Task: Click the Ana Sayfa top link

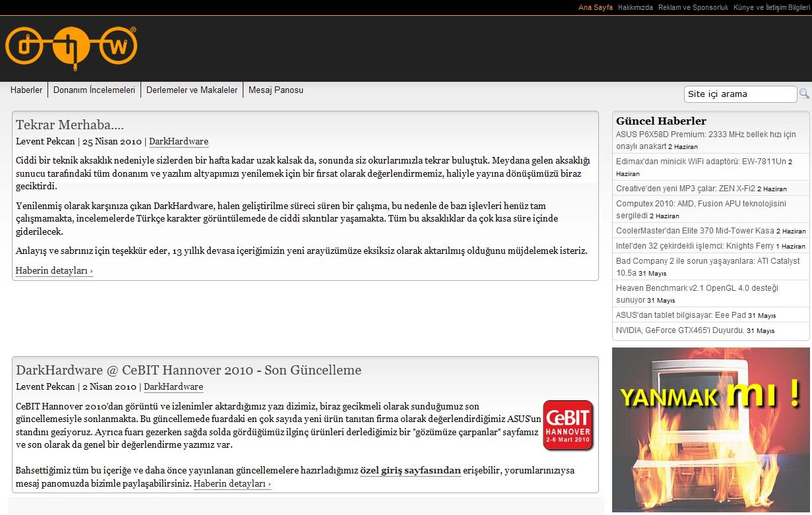Action: [596, 8]
